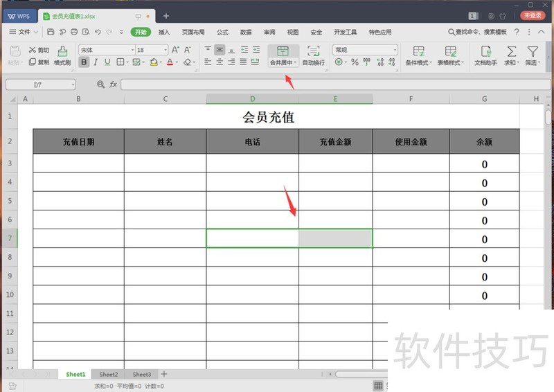This screenshot has height=392, width=554.
Task: Click the percent style icon
Action: (355, 62)
